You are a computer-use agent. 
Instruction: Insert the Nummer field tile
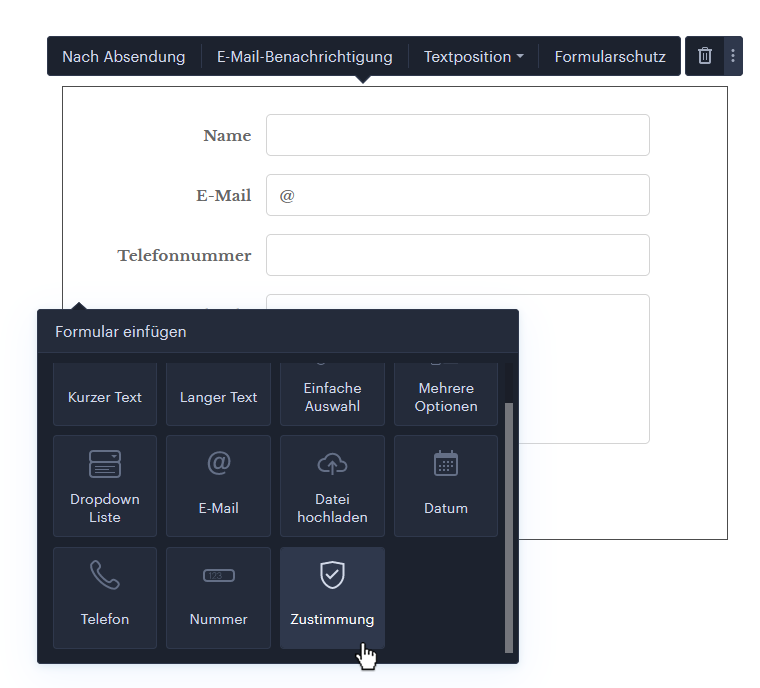click(219, 598)
